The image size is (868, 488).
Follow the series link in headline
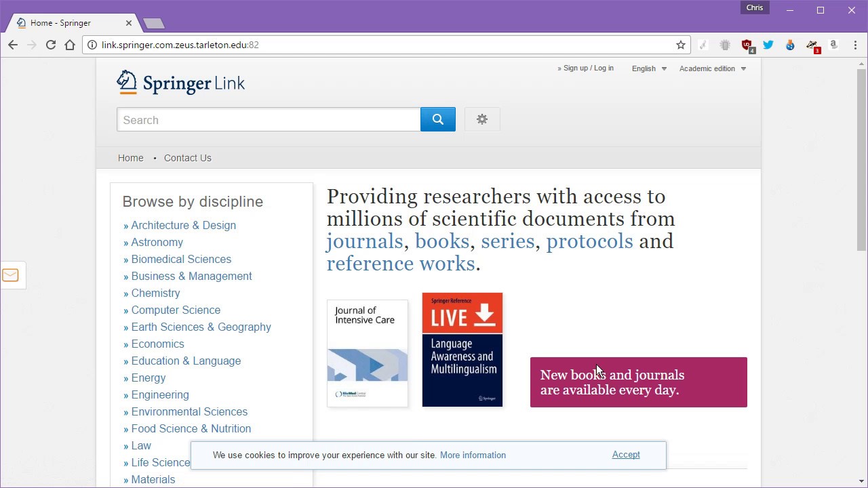point(508,241)
